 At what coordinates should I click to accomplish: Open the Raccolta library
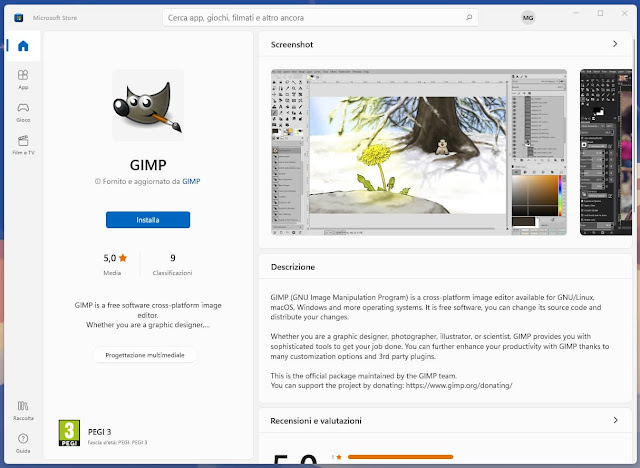coord(23,410)
